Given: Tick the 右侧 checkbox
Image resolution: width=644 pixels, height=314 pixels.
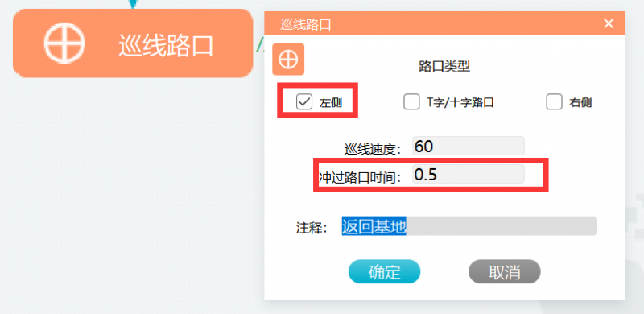Looking at the screenshot, I should (554, 102).
